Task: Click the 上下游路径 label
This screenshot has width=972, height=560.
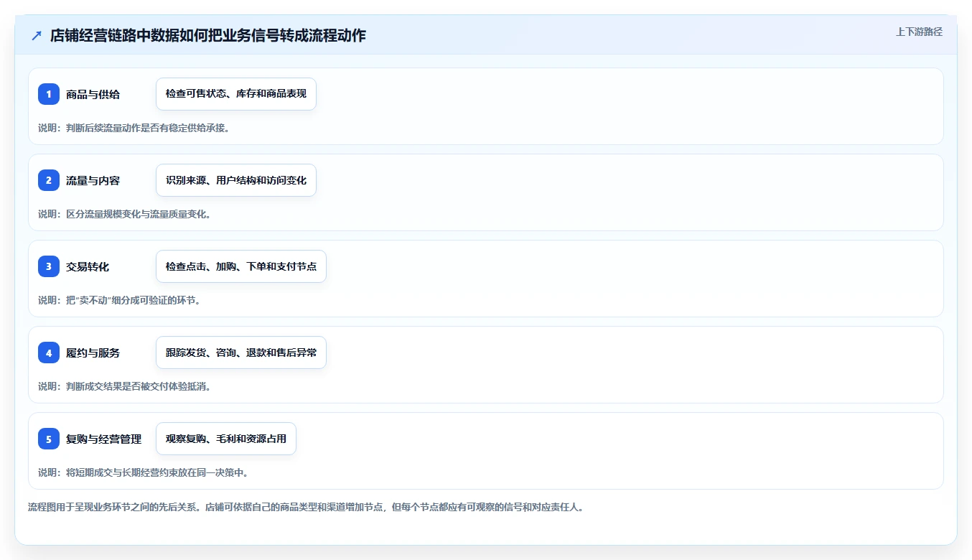Action: pos(919,32)
